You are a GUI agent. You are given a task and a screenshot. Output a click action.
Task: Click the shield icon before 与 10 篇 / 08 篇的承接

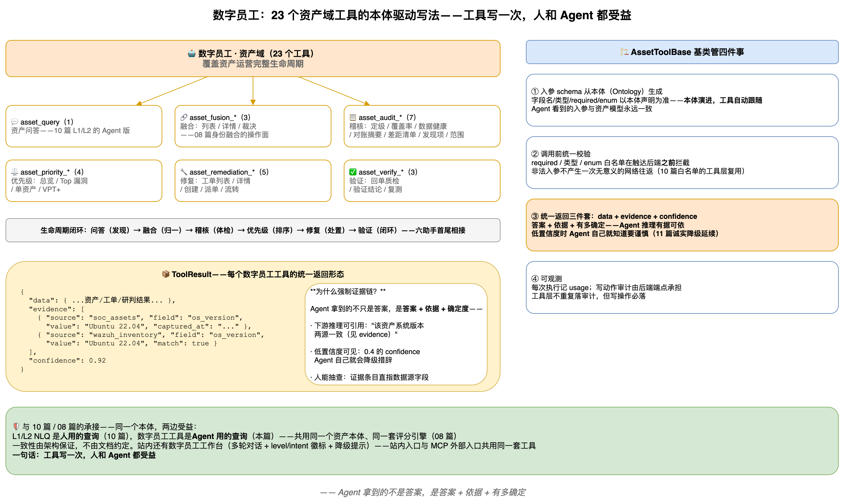click(x=16, y=426)
